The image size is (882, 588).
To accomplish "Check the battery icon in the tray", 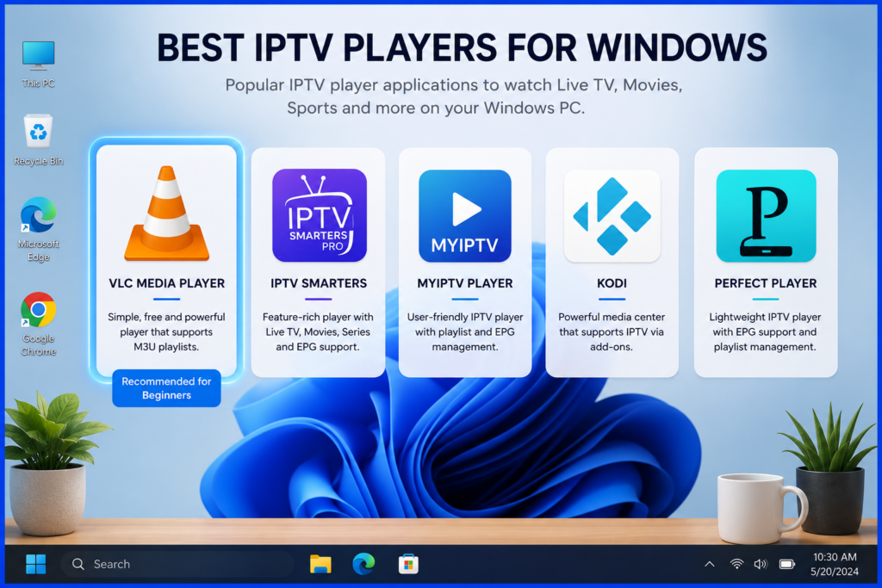I will coord(787,564).
